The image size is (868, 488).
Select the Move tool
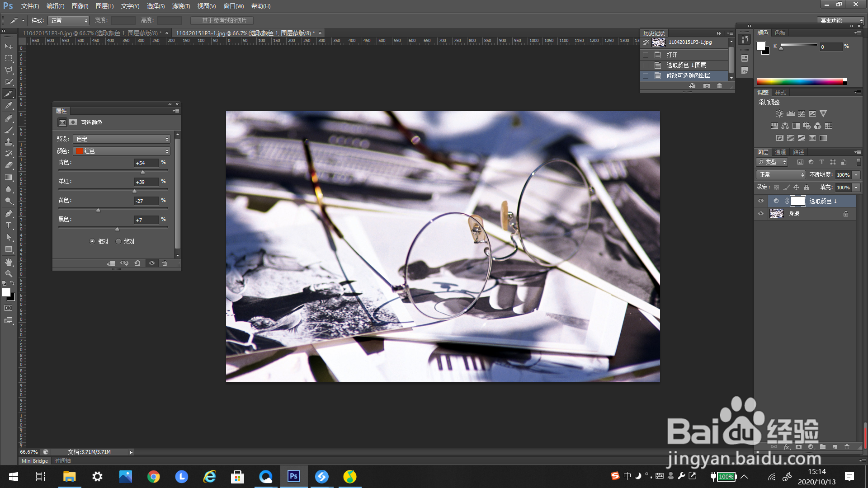(9, 47)
